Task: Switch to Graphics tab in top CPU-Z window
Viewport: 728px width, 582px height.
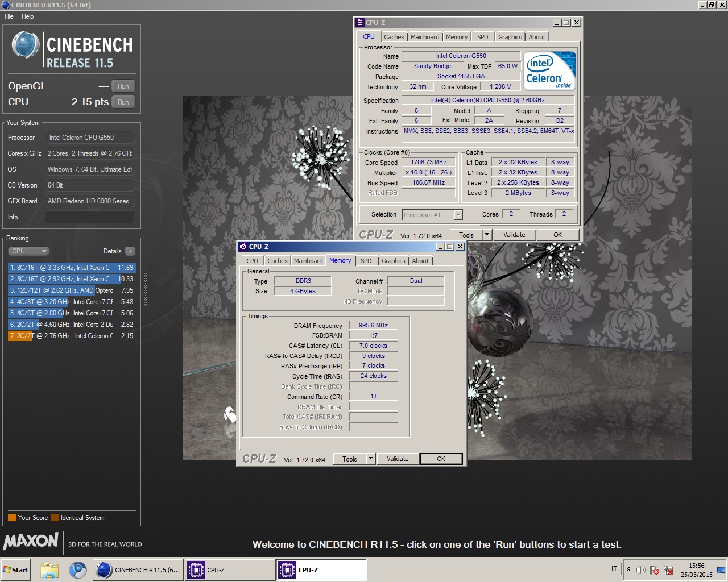Action: tap(510, 37)
